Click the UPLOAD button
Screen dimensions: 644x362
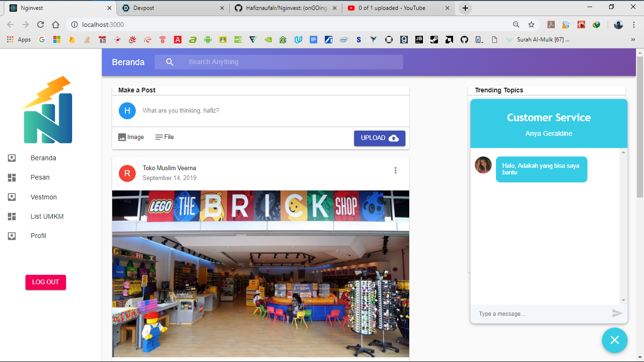click(x=380, y=138)
